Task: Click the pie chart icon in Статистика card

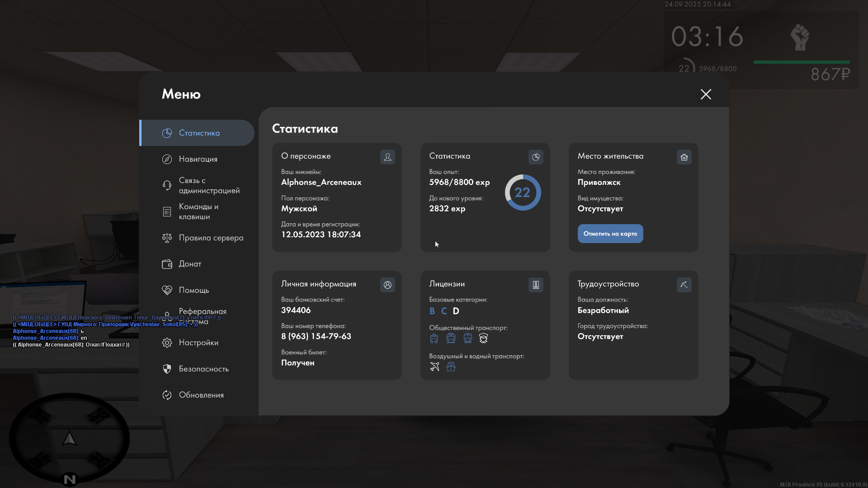Action: (x=536, y=157)
